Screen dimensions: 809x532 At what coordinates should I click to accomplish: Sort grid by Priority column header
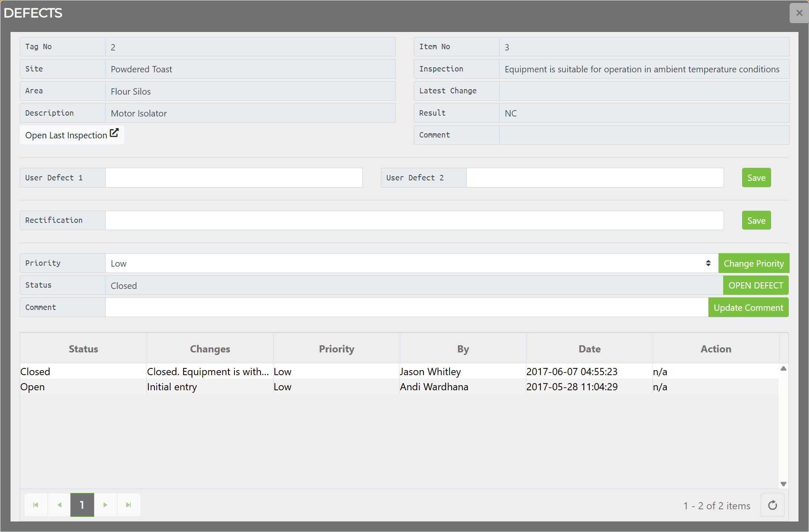337,349
